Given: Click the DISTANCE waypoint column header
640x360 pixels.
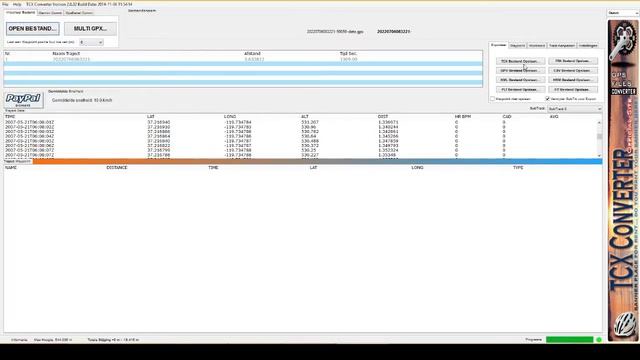Looking at the screenshot, I should (117, 168).
